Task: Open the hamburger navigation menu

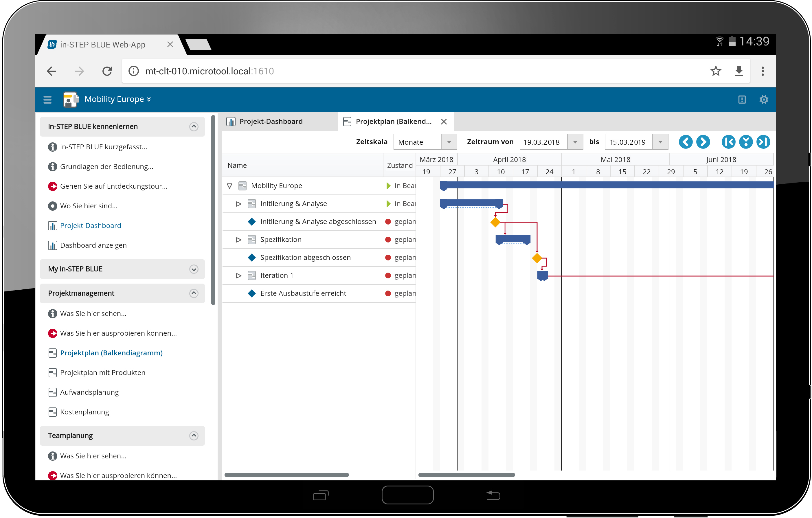Action: (x=47, y=100)
